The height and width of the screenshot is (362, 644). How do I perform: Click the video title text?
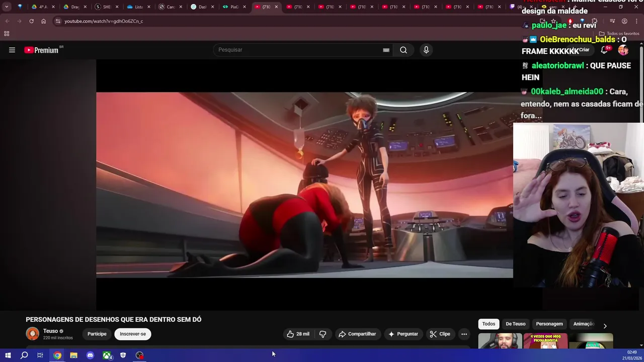point(114,319)
